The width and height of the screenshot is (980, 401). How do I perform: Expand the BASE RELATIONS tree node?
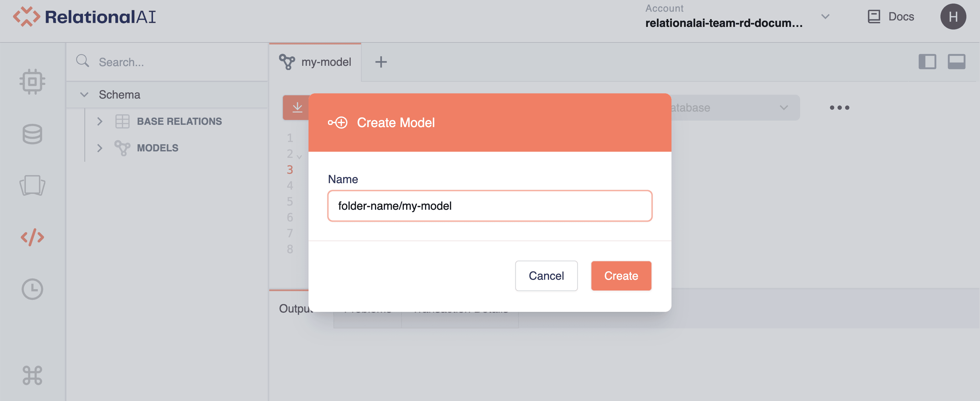(100, 121)
